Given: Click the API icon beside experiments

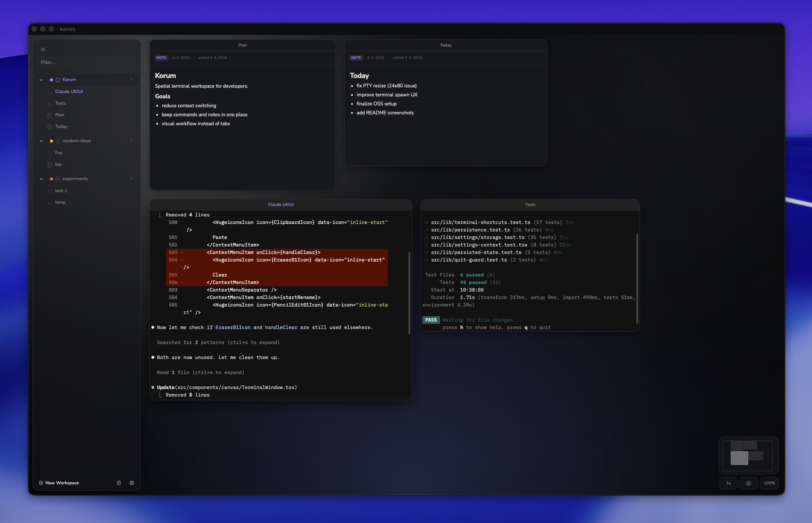Looking at the screenshot, I should pyautogui.click(x=58, y=179).
